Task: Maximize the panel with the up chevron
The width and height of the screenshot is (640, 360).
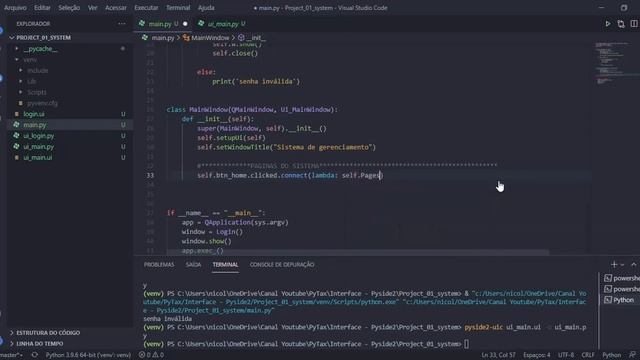Action: coord(633,264)
